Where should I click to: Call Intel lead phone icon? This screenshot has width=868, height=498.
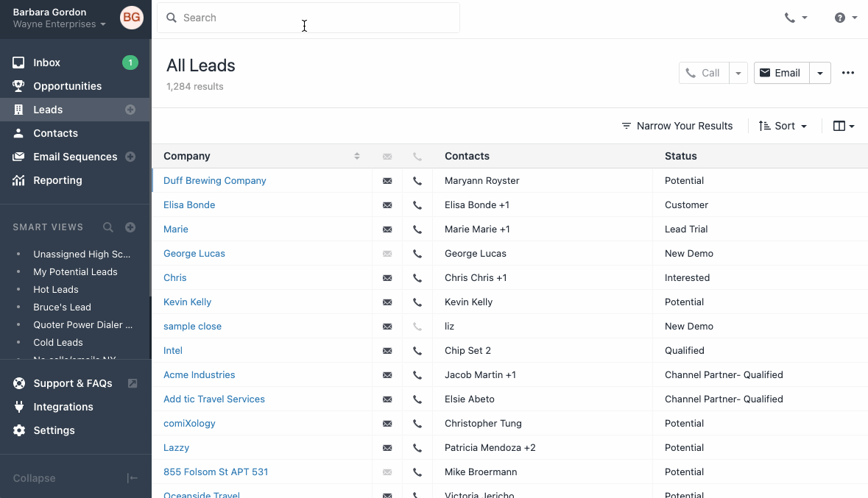point(417,352)
